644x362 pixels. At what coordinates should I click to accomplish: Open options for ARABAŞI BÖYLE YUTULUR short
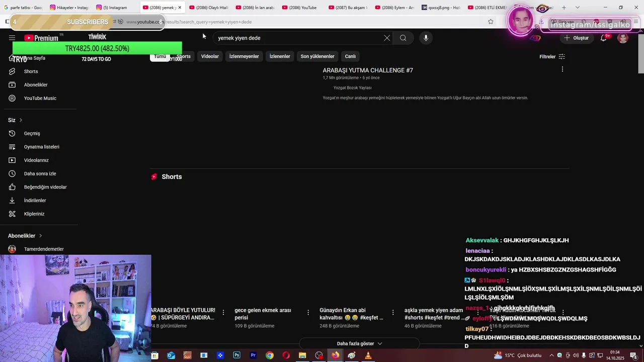223,312
